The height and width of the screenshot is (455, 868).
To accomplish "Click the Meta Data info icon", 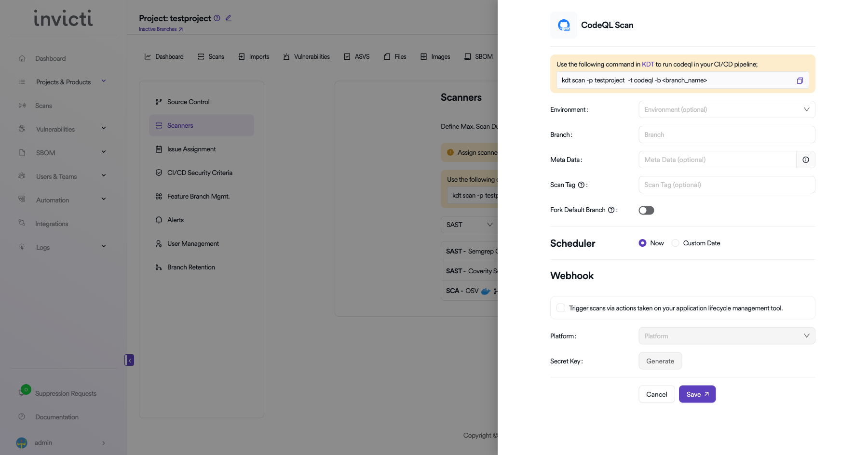I will click(x=805, y=160).
